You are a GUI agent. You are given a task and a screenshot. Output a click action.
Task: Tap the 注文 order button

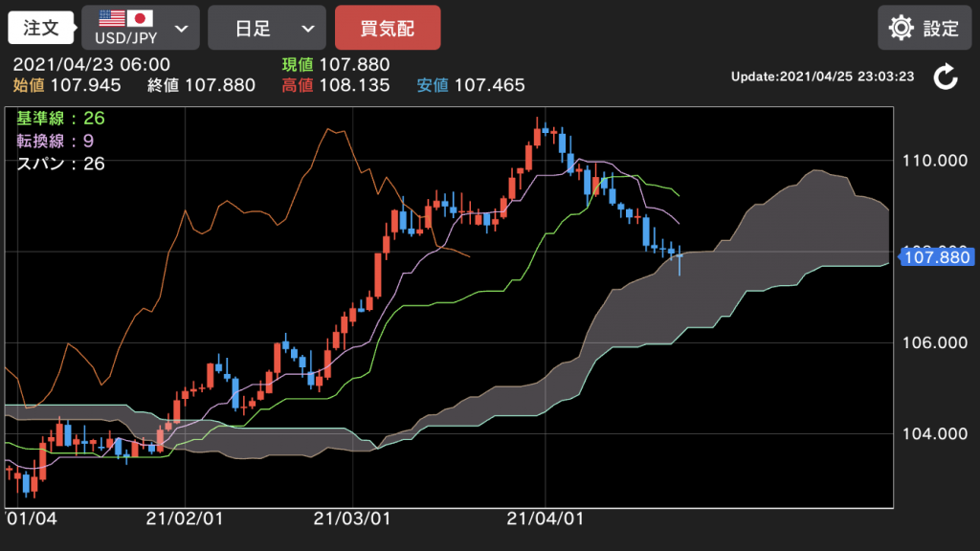coord(41,28)
